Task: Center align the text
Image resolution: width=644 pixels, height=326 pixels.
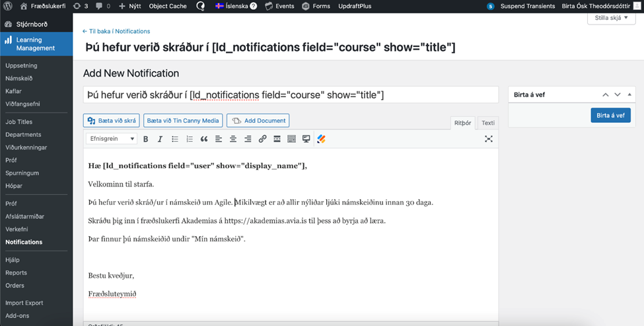Action: 233,139
